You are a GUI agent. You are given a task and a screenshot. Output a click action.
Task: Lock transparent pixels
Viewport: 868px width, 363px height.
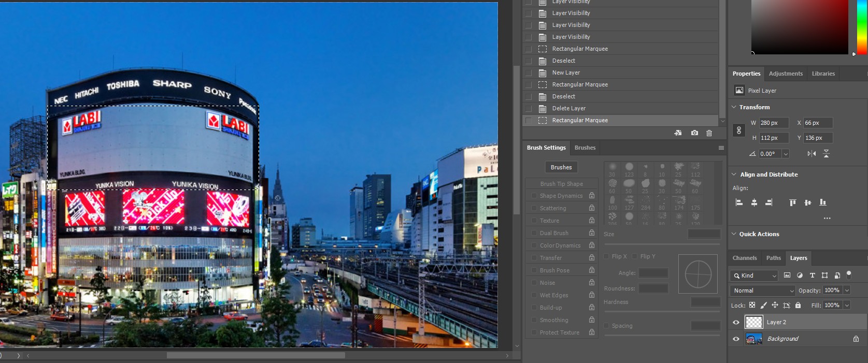pos(752,306)
